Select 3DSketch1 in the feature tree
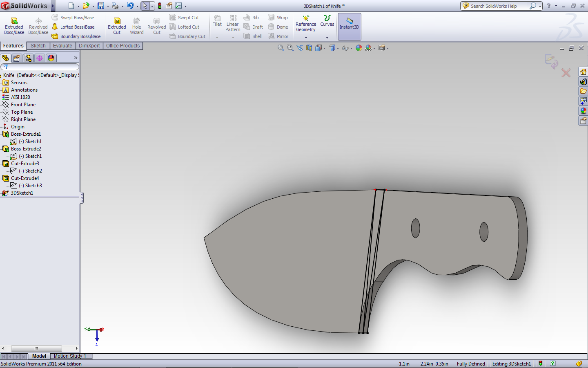Image resolution: width=588 pixels, height=368 pixels. coord(22,193)
